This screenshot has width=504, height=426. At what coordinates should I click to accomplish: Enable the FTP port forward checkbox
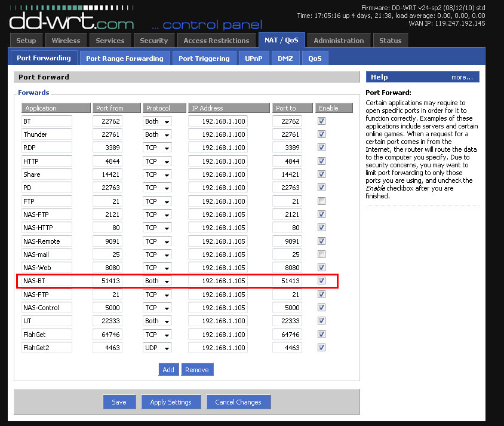tap(322, 201)
